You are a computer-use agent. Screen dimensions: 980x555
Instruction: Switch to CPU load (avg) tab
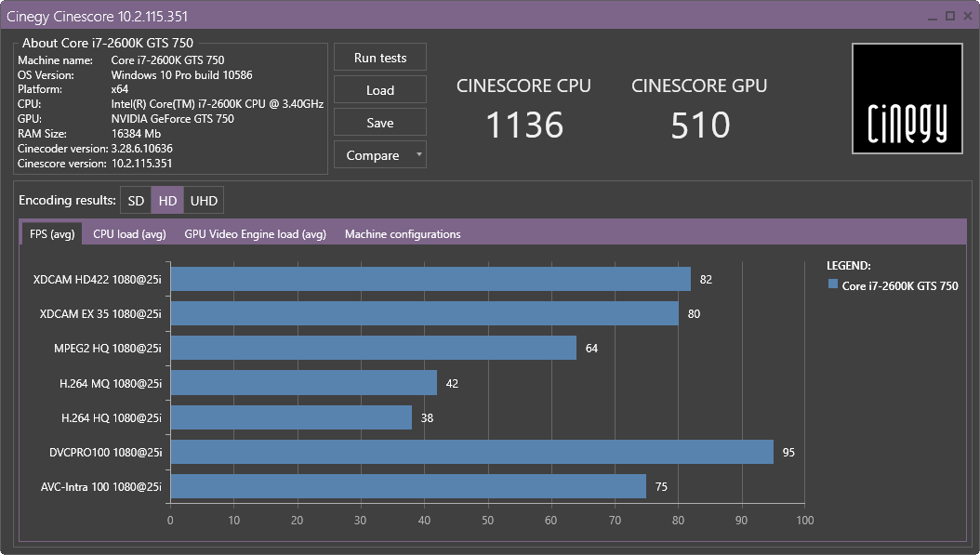[x=129, y=233]
